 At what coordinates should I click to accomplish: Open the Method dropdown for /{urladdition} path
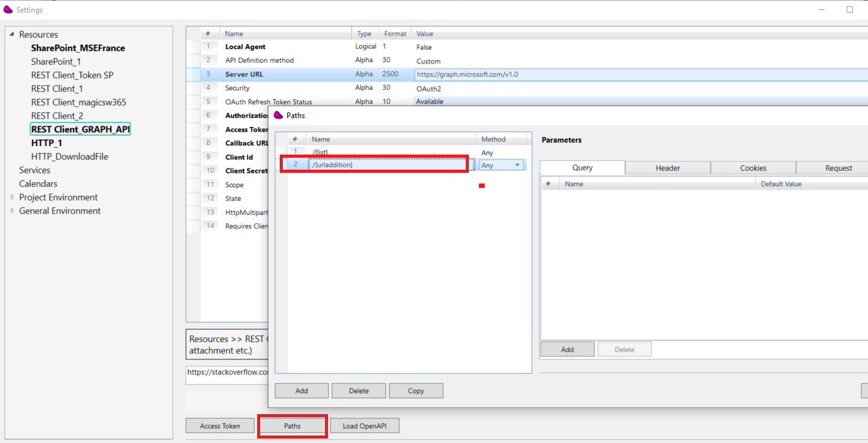click(517, 164)
